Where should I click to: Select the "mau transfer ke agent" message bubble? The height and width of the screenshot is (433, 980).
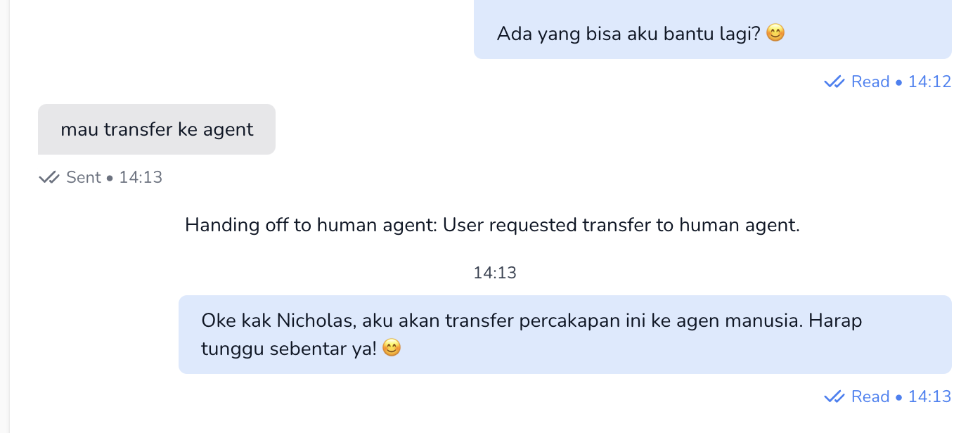(157, 129)
